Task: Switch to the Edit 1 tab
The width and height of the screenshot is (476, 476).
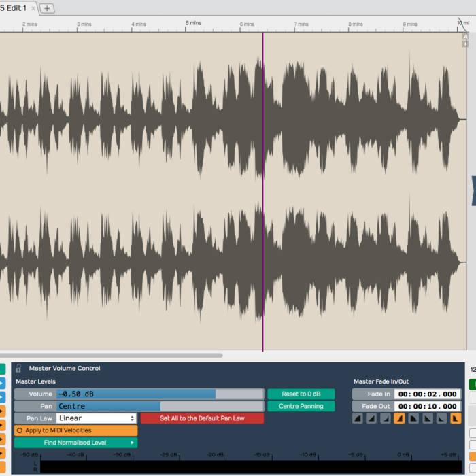Action: [14, 8]
